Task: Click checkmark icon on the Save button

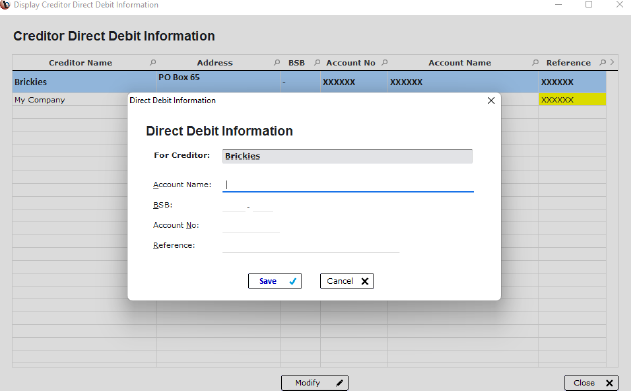Action: coord(293,281)
